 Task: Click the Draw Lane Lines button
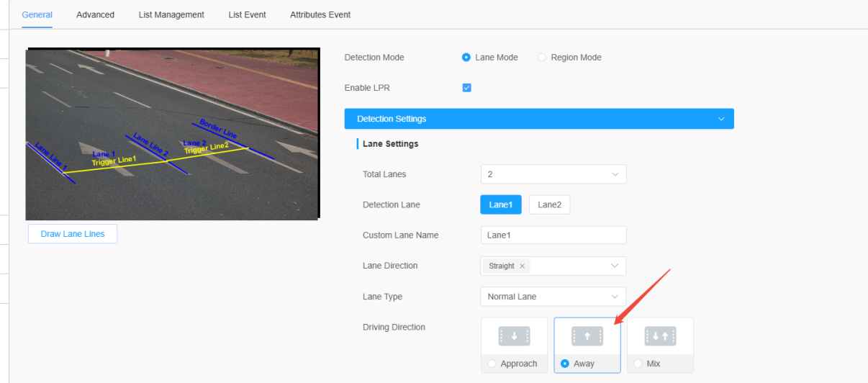tap(73, 234)
